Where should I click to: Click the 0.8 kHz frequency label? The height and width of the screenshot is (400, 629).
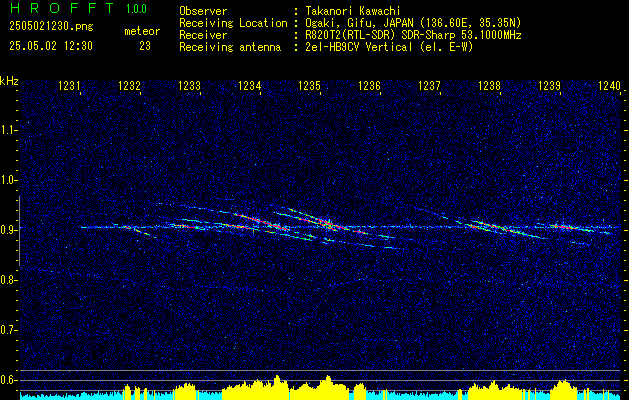click(9, 280)
